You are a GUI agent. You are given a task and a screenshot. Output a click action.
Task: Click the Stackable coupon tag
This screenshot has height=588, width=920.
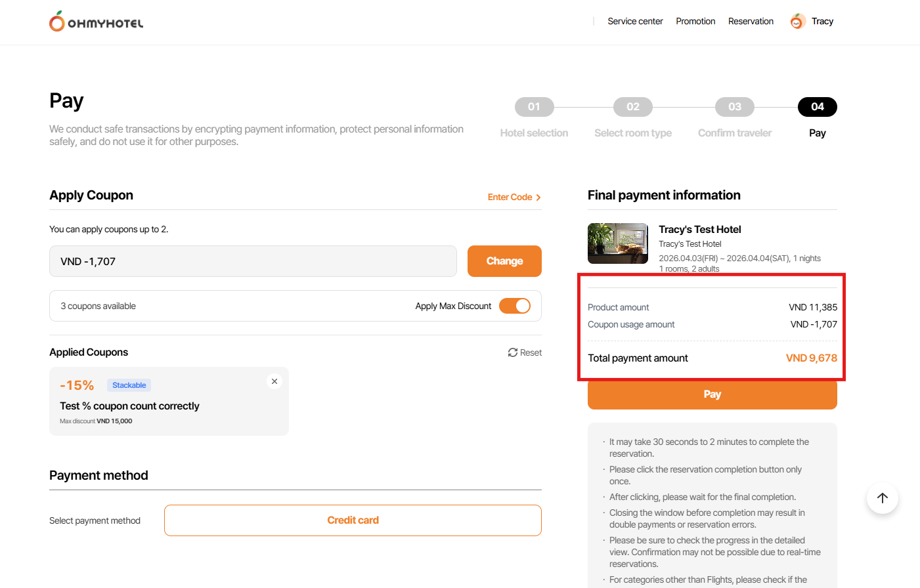129,385
